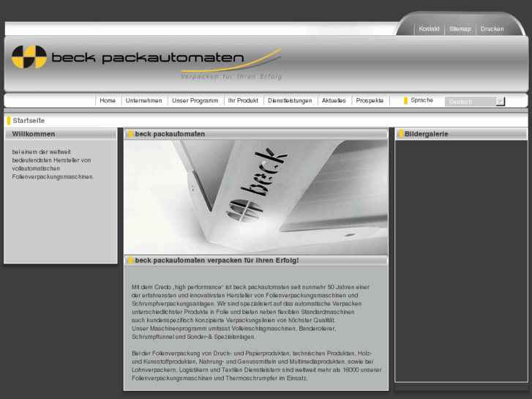This screenshot has height=399, width=532.
Task: Select the Ihr Produkt menu item
Action: (243, 100)
